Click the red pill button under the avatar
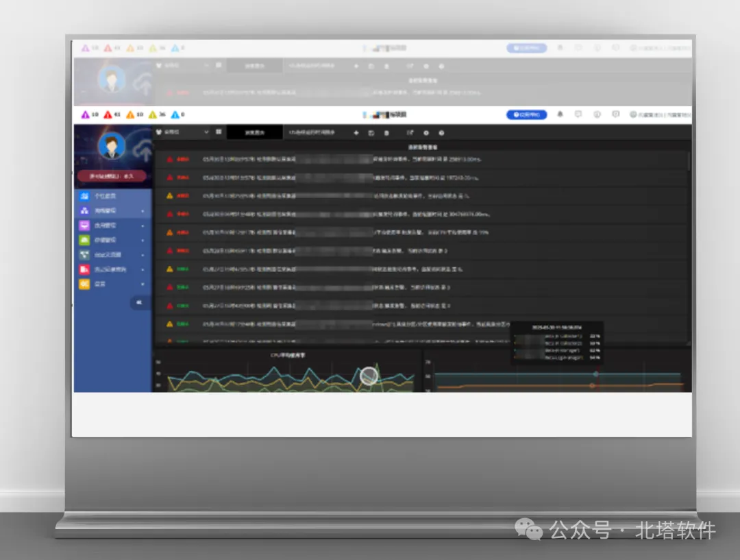740x560 pixels. click(x=112, y=176)
